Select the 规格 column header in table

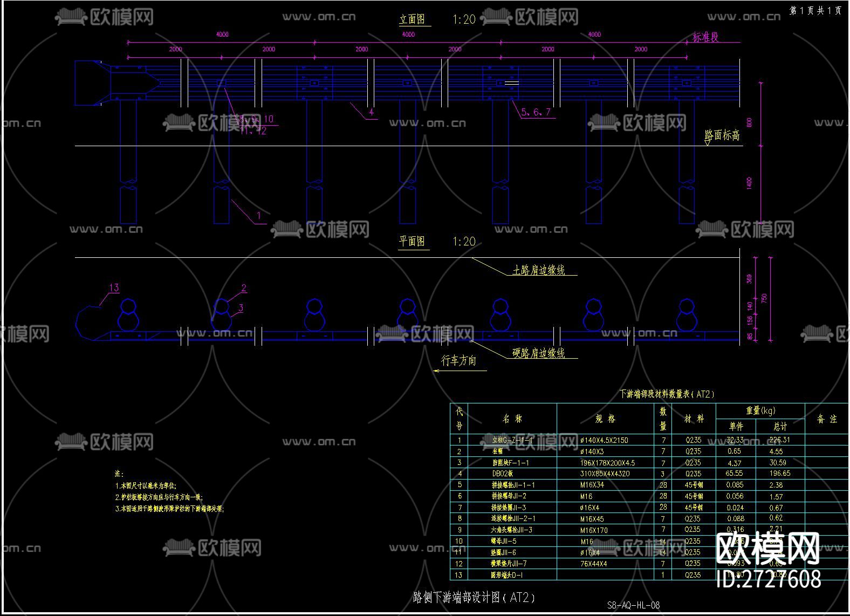click(x=605, y=419)
